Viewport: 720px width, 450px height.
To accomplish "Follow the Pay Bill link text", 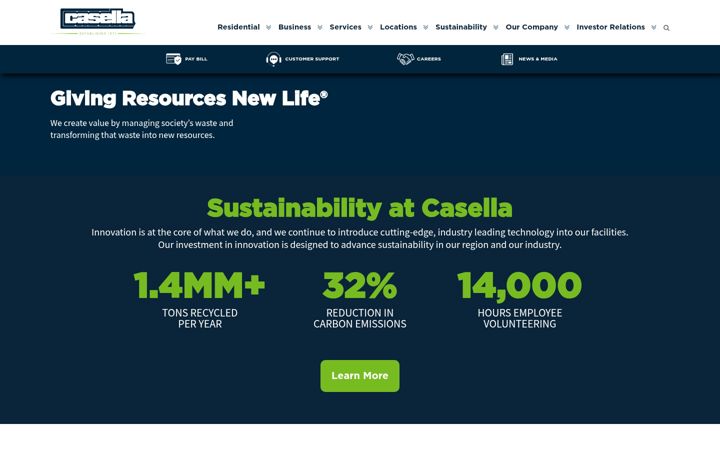I will (196, 59).
